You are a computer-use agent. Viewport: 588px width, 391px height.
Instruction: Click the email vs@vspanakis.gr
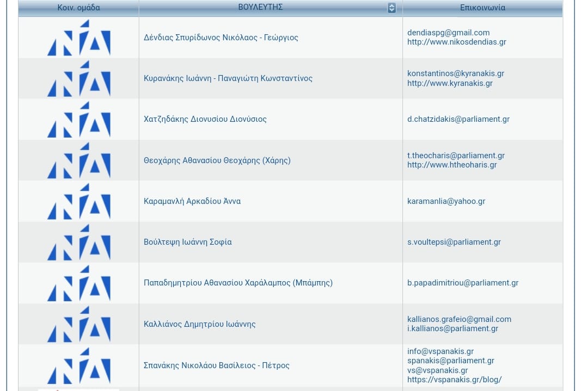point(438,370)
